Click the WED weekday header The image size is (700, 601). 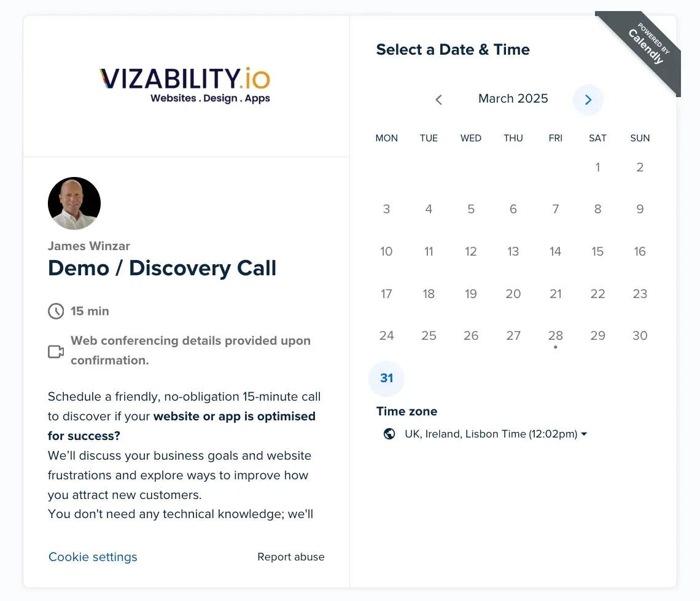point(471,138)
